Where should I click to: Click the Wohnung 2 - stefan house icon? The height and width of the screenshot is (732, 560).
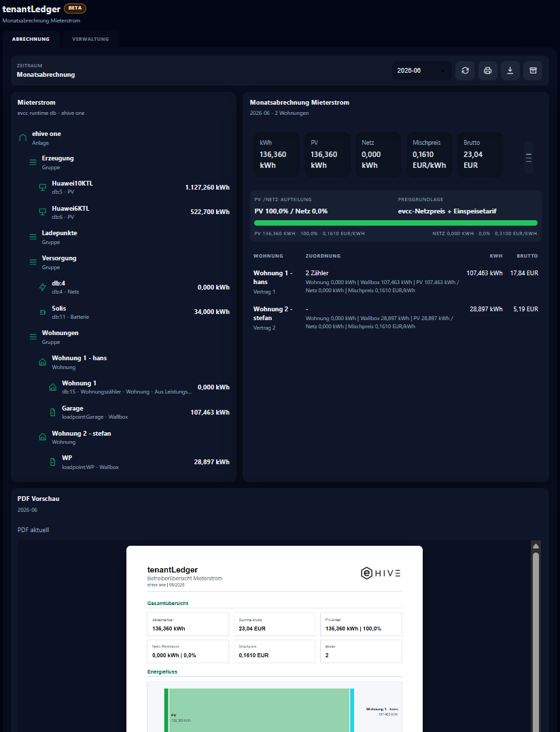coord(42,437)
